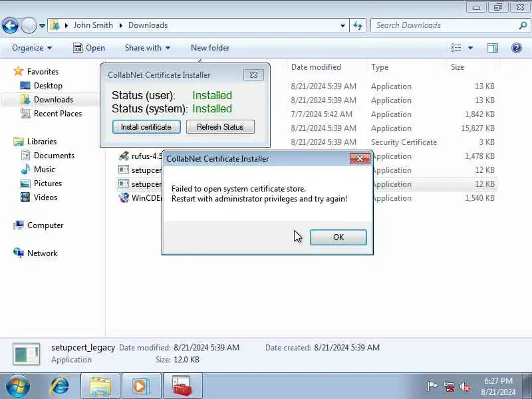Screen dimensions: 532x399
Task: Open Action Center flag tray icon
Action: click(432, 386)
